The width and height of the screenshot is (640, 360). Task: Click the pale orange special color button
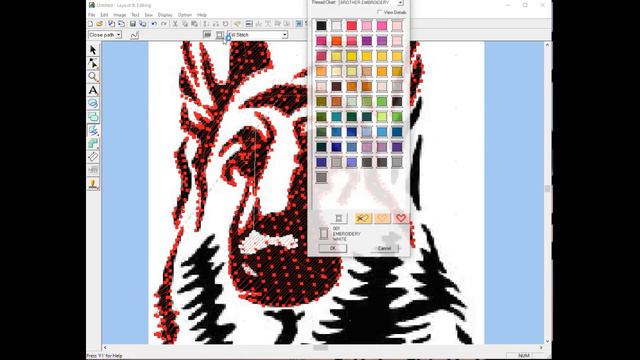382,218
